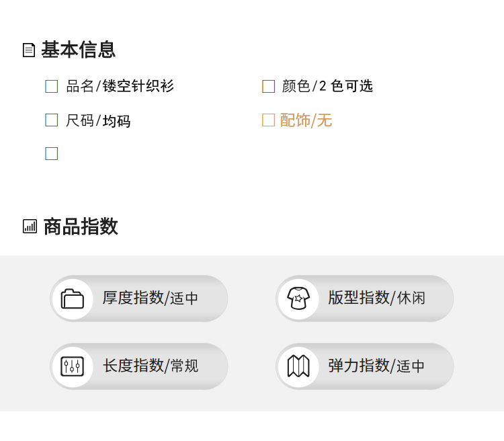Tick the checkbox next to 尺码/均码

(52, 120)
